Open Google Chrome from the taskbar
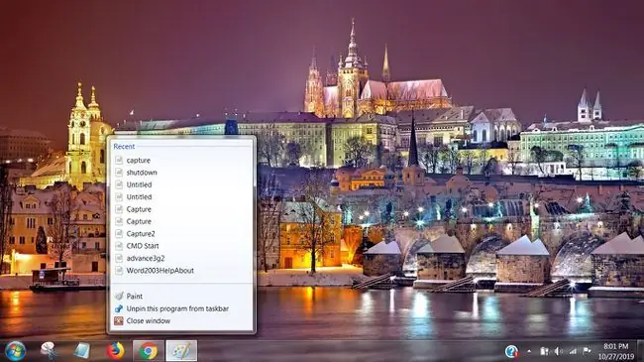 tap(149, 351)
